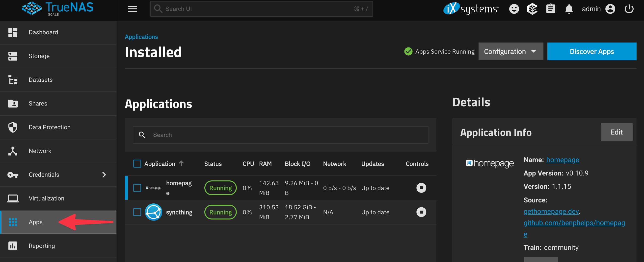Open Reporting from the sidebar

(42, 246)
